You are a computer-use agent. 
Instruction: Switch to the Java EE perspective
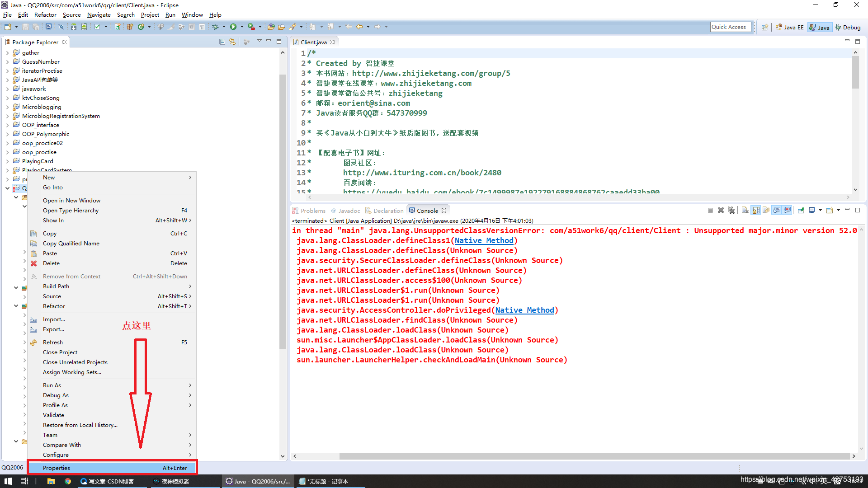point(789,27)
